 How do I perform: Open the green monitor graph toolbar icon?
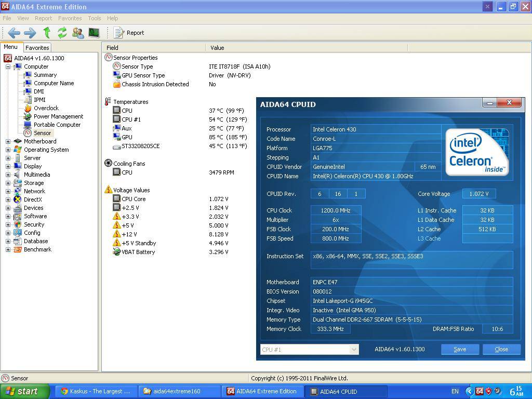coord(94,33)
